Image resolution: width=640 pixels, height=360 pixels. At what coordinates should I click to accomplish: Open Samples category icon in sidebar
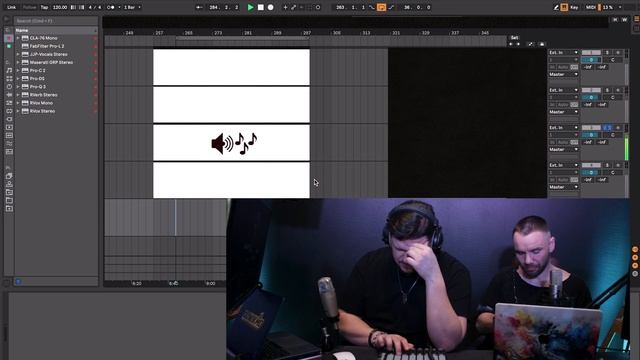[9, 136]
